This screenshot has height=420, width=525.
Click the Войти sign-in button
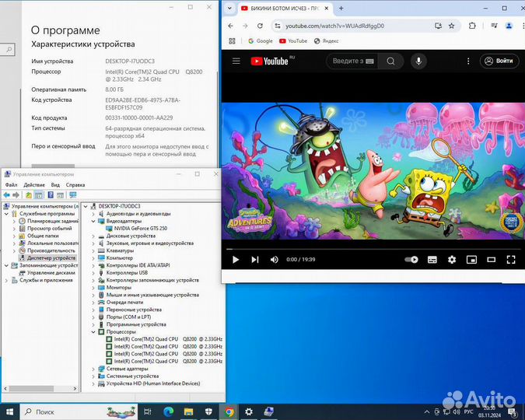pyautogui.click(x=499, y=61)
